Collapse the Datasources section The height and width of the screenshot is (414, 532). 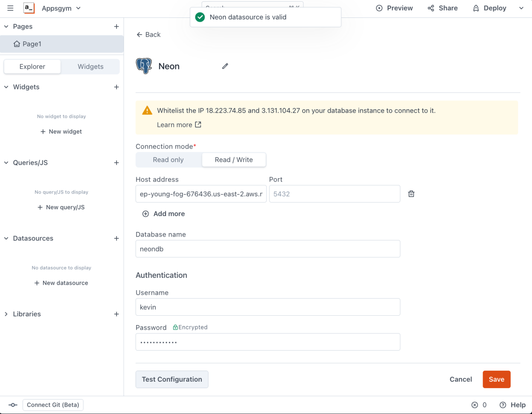coord(6,238)
